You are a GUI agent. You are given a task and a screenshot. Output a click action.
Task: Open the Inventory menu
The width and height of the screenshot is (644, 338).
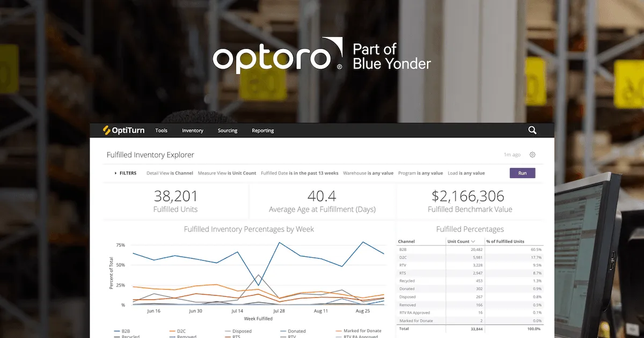(x=193, y=130)
